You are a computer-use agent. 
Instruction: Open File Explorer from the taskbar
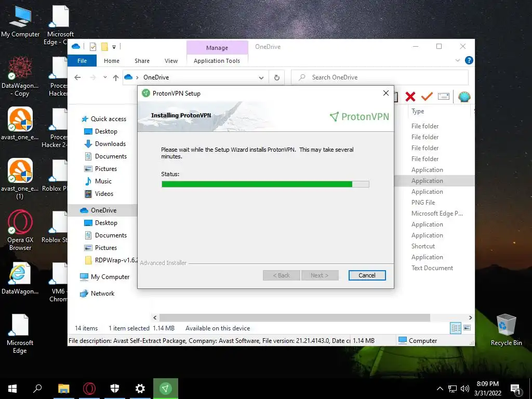coord(63,389)
